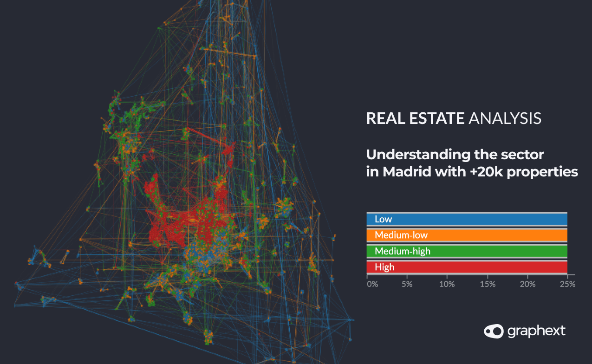Click the 15% axis tick label

tap(488, 284)
